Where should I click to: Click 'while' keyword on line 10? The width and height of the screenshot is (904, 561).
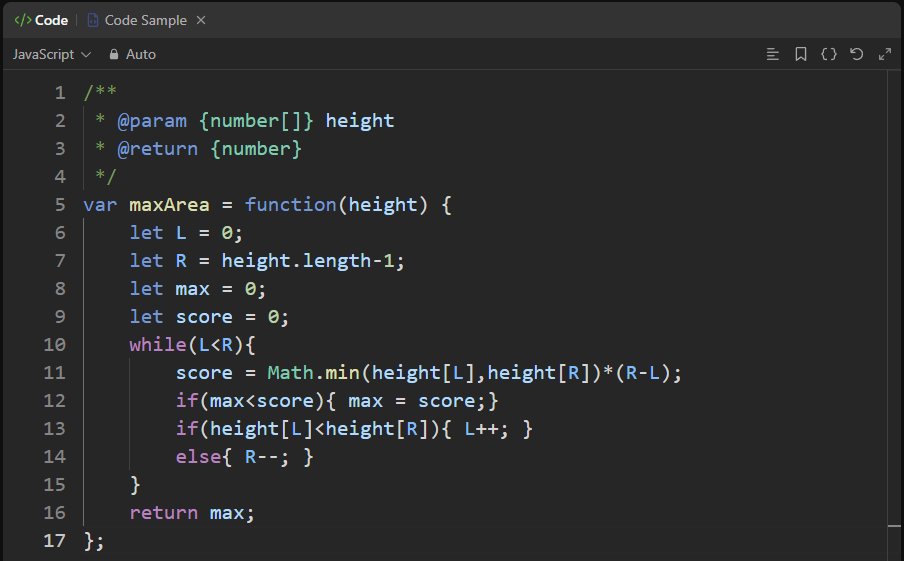[x=158, y=345]
